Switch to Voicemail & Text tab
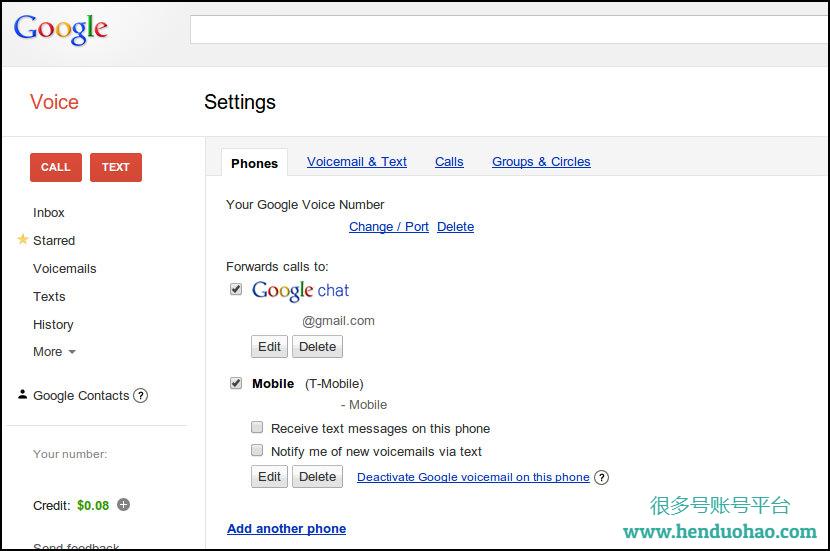The width and height of the screenshot is (830, 551). (x=357, y=161)
